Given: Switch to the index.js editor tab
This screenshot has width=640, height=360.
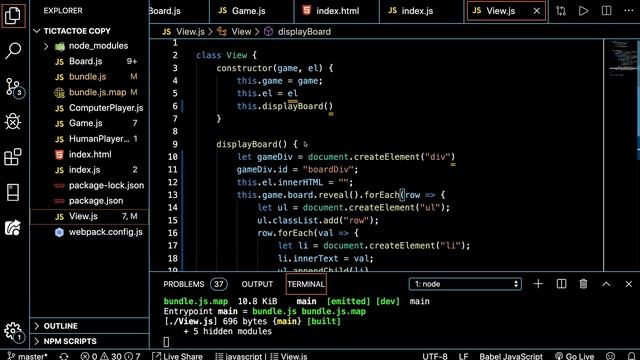Looking at the screenshot, I should [421, 11].
